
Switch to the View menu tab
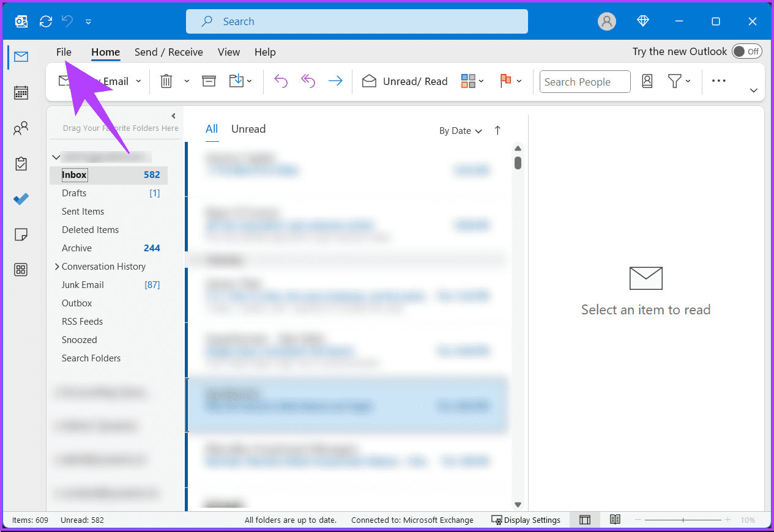(x=228, y=52)
